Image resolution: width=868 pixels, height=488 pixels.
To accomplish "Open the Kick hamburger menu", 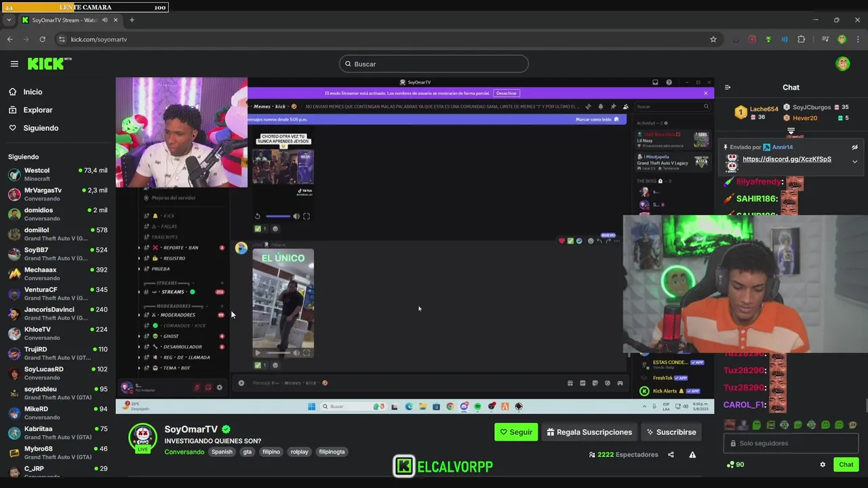I will click(14, 64).
